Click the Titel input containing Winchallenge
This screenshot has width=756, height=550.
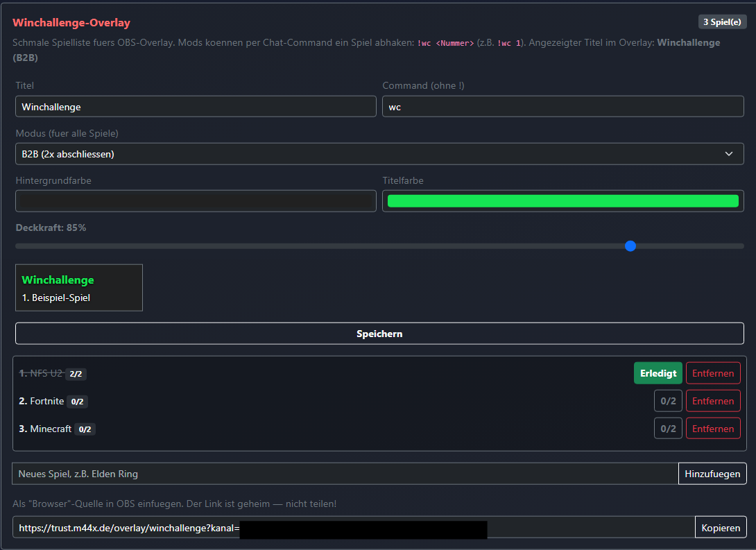pyautogui.click(x=196, y=107)
